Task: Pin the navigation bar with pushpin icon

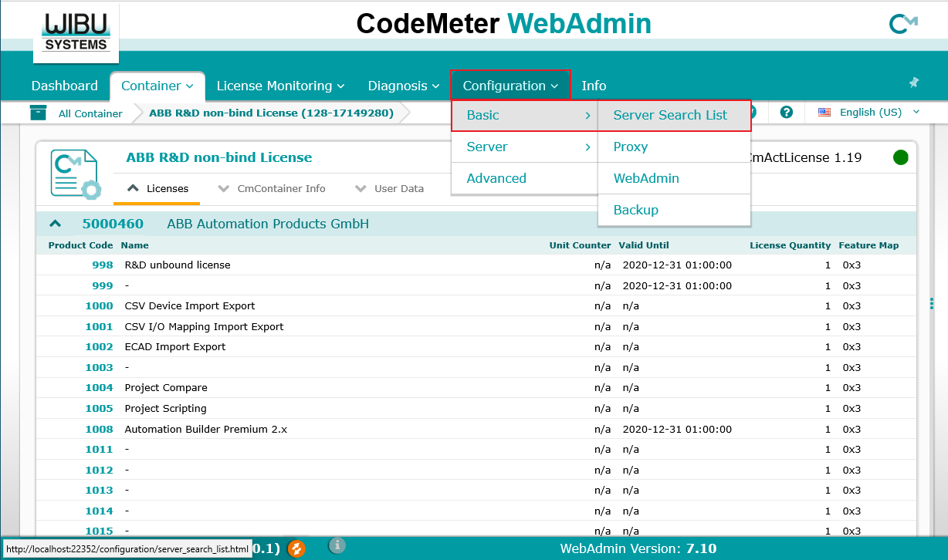Action: (914, 83)
